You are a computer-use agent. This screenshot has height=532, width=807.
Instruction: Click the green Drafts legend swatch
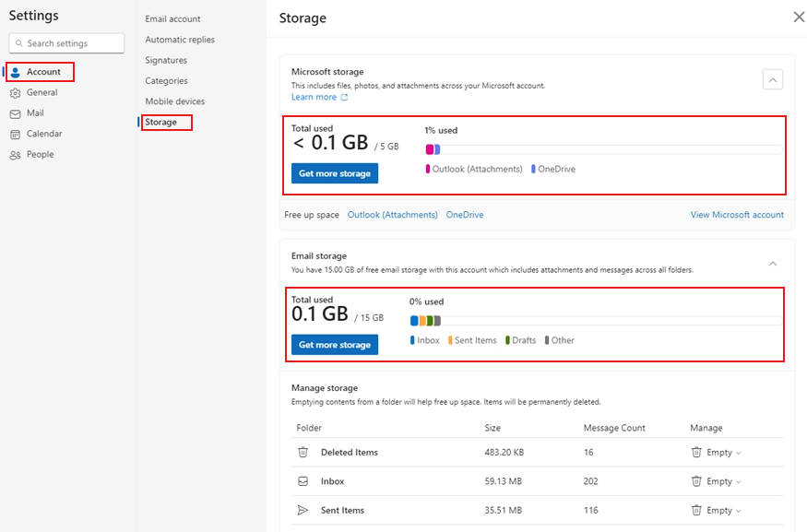(507, 340)
